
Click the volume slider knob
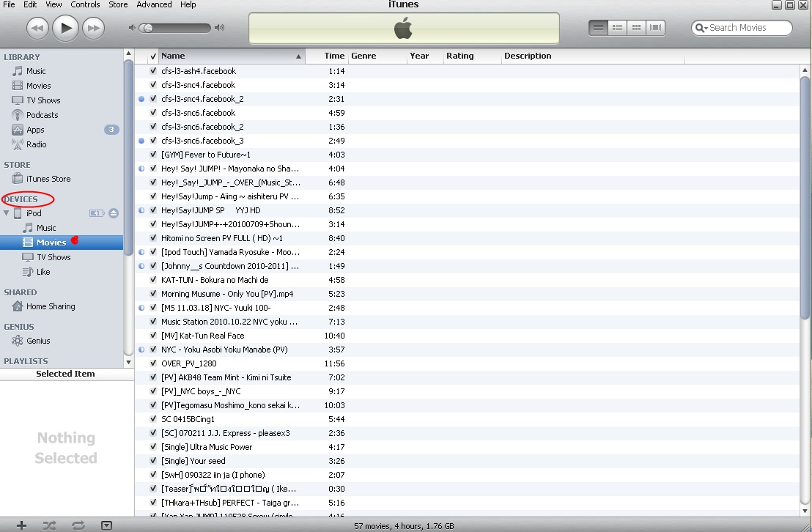(148, 28)
